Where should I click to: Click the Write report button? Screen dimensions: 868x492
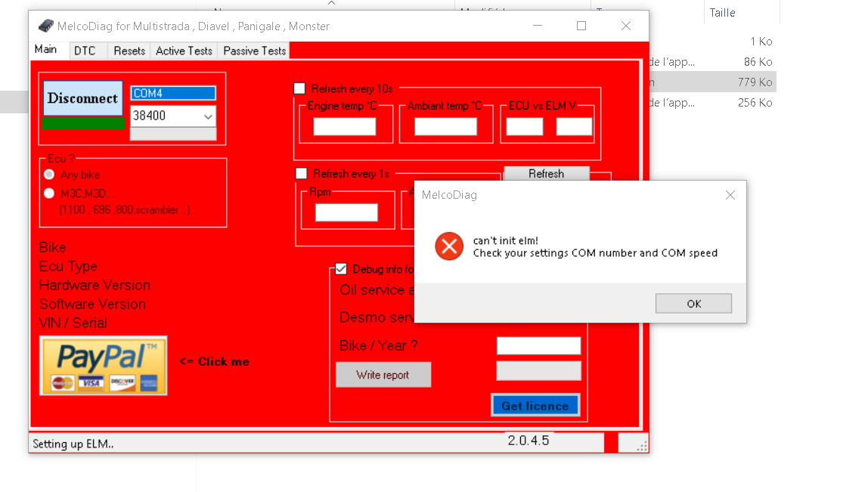coord(383,375)
